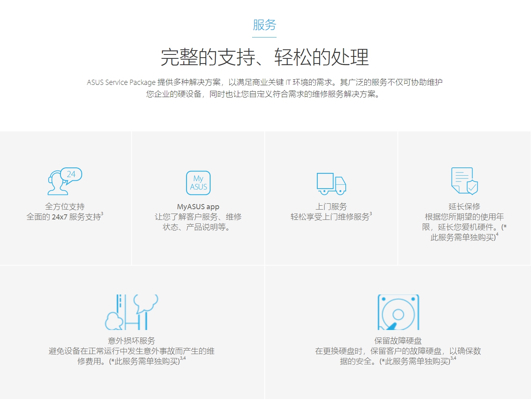The width and height of the screenshot is (531, 420).
Task: Click 轻松享受上门维修服务 text
Action: tap(331, 217)
